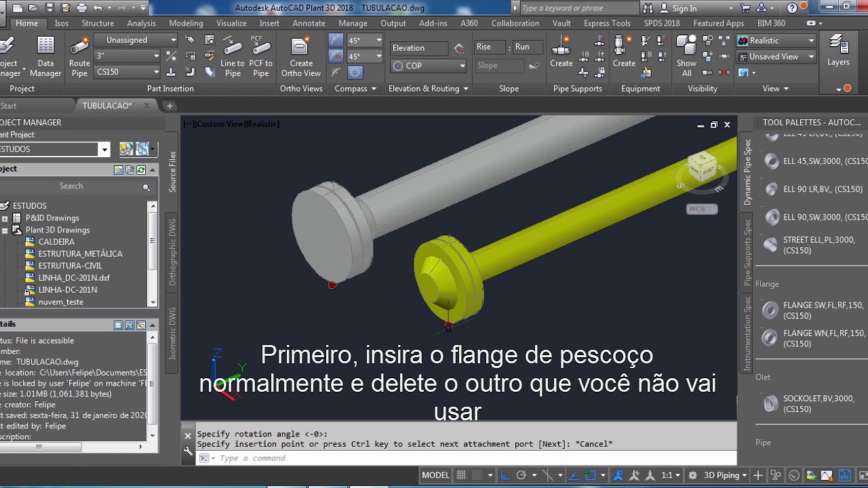Toggle isometric drafting in status bar
This screenshot has height=488, width=868.
click(x=547, y=475)
